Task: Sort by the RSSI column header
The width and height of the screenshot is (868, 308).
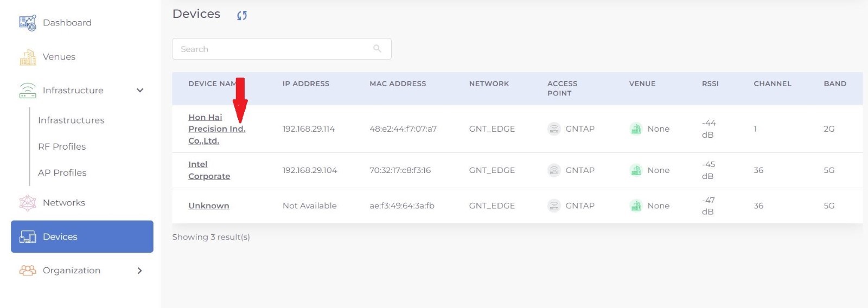Action: tap(710, 84)
